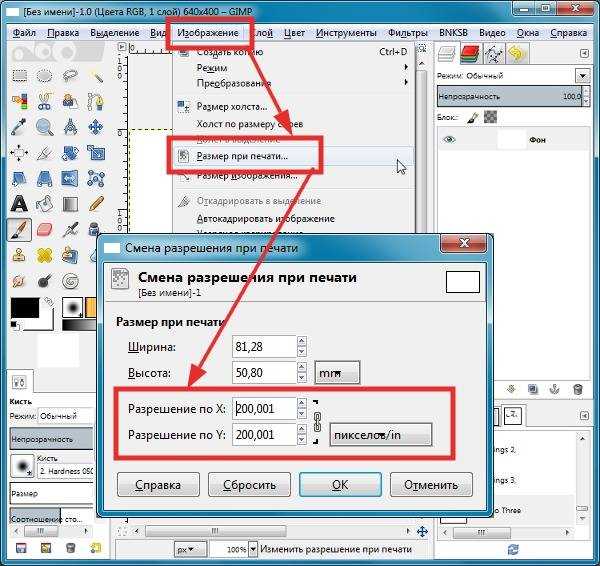Select the Perspective tool
This screenshot has width=600, height=566.
pyautogui.click(x=44, y=178)
